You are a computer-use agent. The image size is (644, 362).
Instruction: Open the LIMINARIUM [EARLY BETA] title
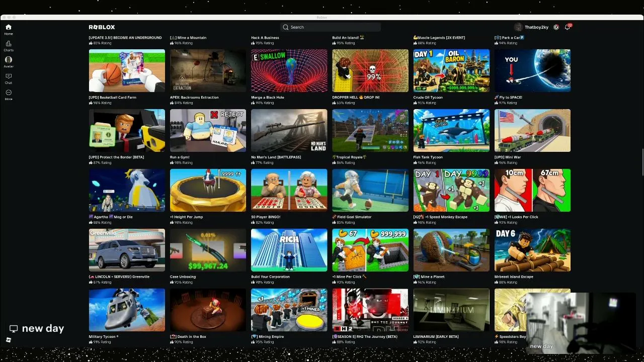tap(436, 337)
